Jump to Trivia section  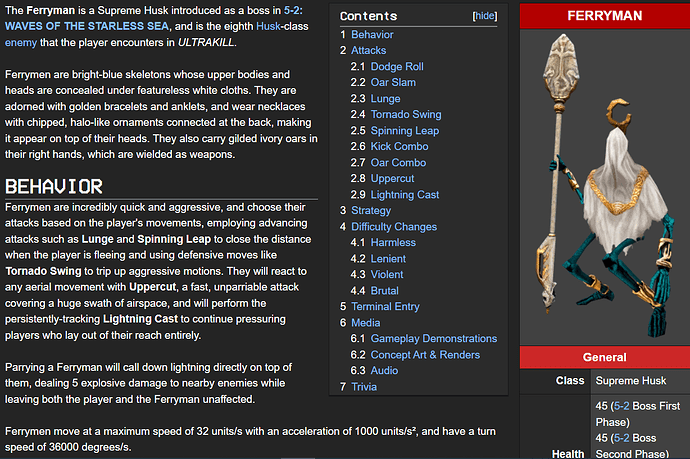(x=364, y=387)
